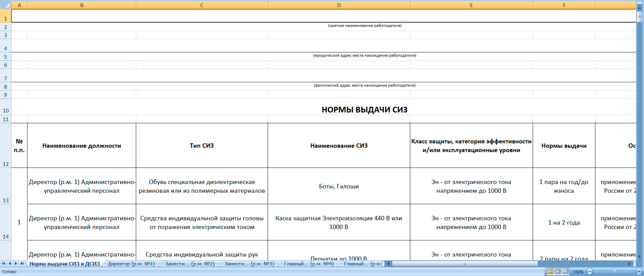Select column D header

(x=339, y=5)
